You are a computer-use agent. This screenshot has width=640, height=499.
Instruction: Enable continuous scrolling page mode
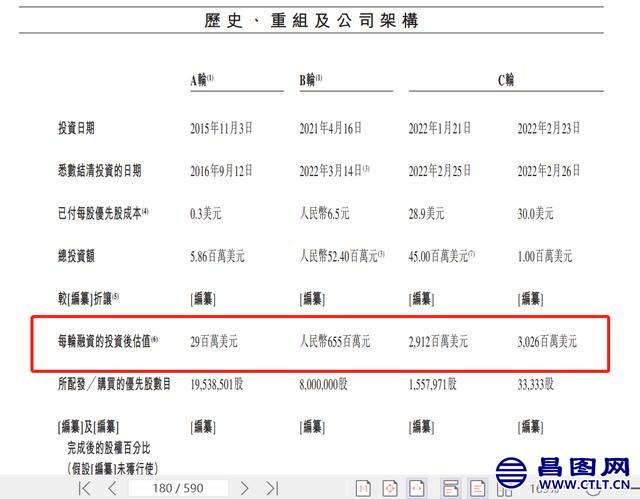[x=451, y=488]
